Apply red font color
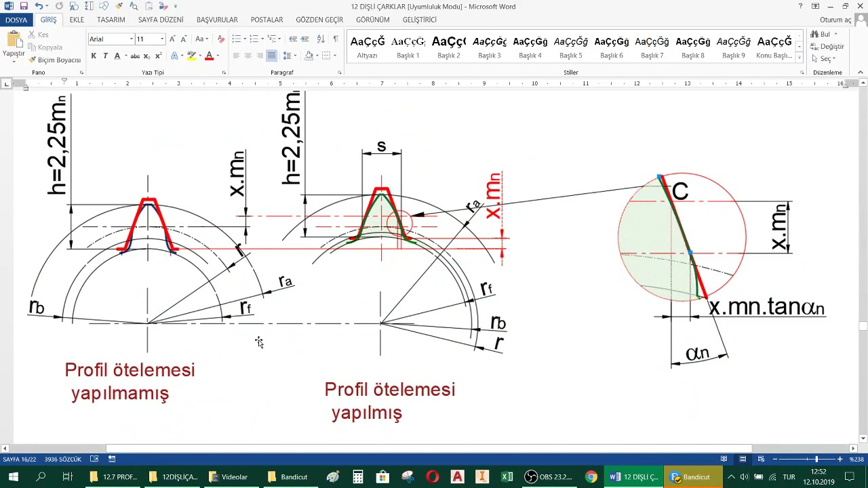 [209, 56]
